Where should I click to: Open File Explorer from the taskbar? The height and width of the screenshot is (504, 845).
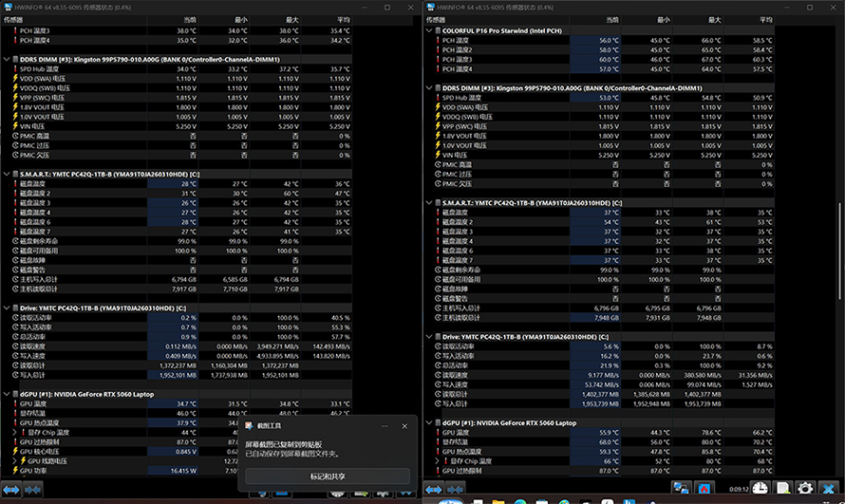coord(498,501)
